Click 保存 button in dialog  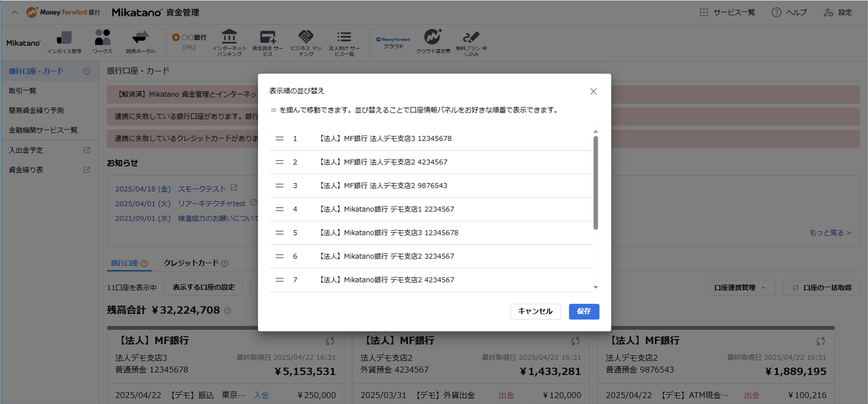pyautogui.click(x=584, y=312)
